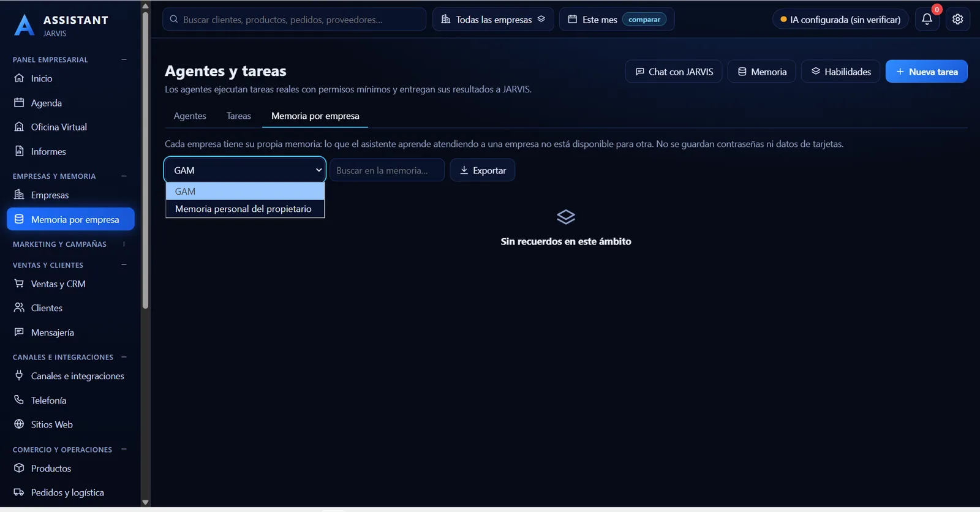Open the Todas las empresas selector
Screen dimensions: 980x512
pyautogui.click(x=493, y=19)
